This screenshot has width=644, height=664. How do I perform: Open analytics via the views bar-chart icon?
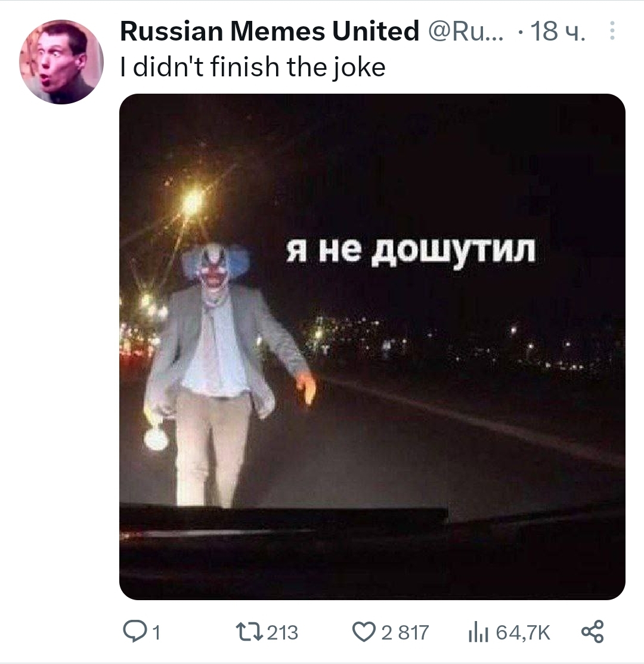click(479, 632)
